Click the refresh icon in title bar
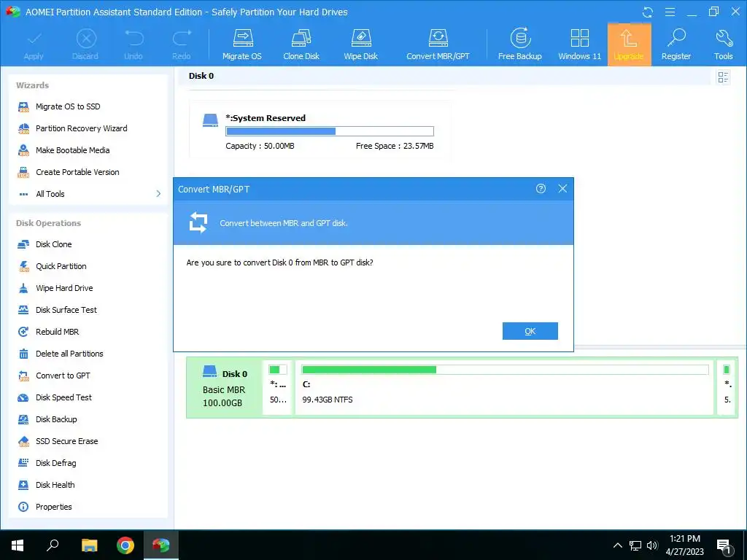Image resolution: width=747 pixels, height=560 pixels. (x=648, y=12)
